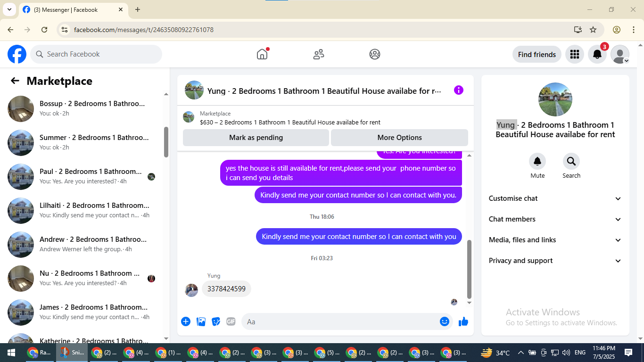Click the message 3378424599
Viewport: 644px width, 362px height.
(x=226, y=289)
